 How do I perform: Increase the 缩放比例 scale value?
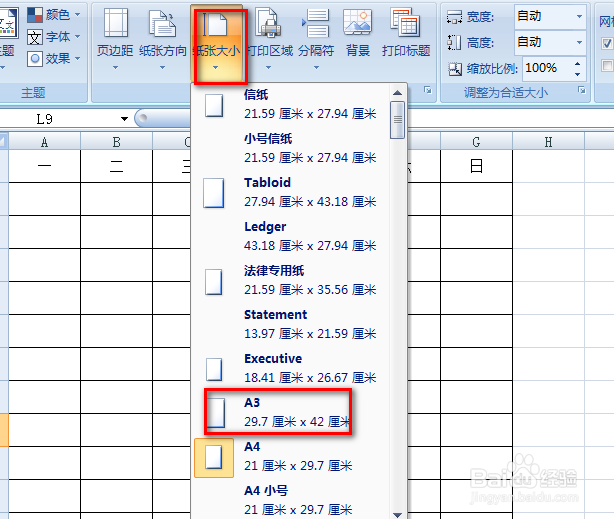tap(578, 63)
